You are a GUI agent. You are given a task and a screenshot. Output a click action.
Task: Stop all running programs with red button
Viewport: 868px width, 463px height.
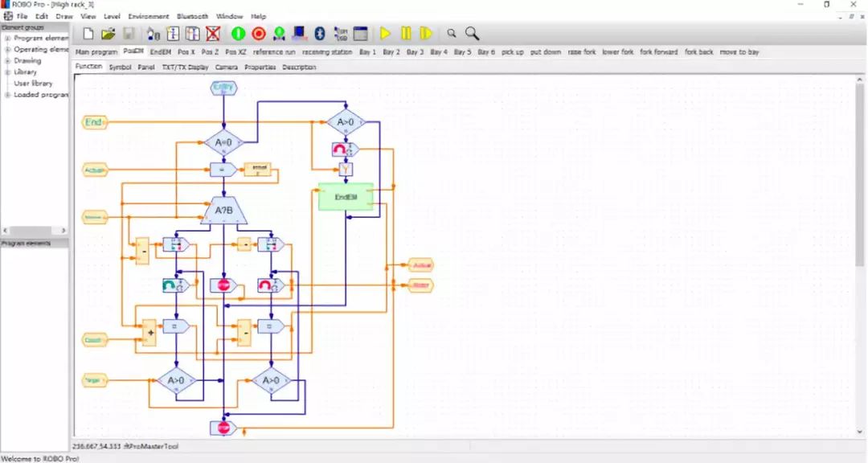tap(259, 34)
